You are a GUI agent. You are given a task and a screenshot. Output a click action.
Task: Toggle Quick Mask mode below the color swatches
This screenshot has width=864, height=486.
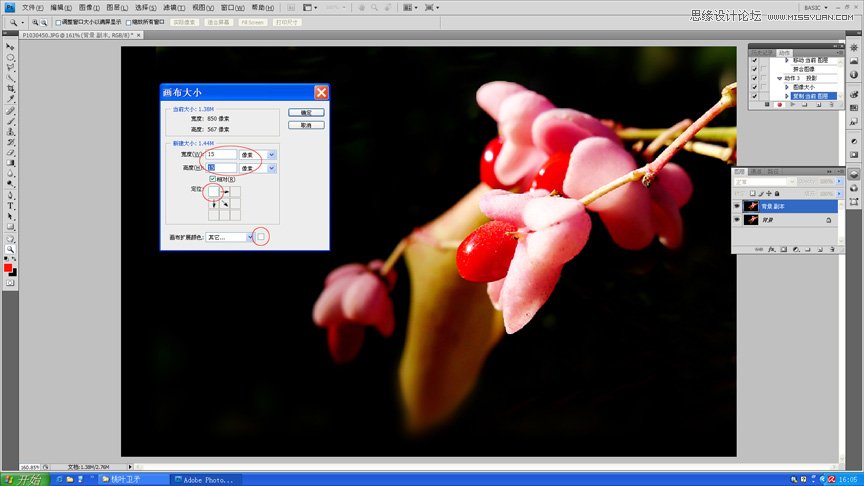tap(10, 283)
